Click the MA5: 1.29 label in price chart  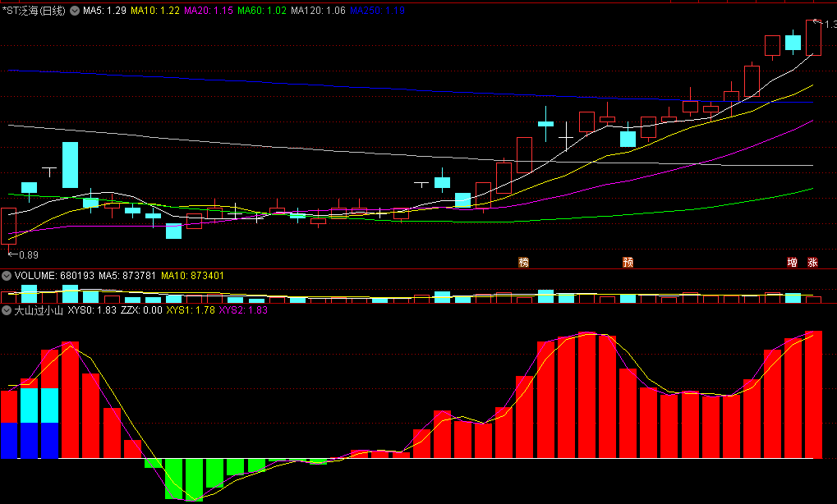click(104, 11)
